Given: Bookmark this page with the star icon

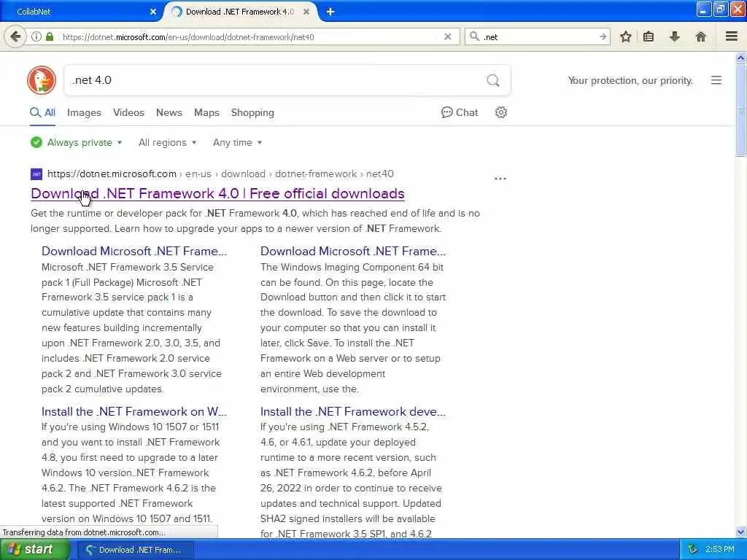Looking at the screenshot, I should (625, 36).
